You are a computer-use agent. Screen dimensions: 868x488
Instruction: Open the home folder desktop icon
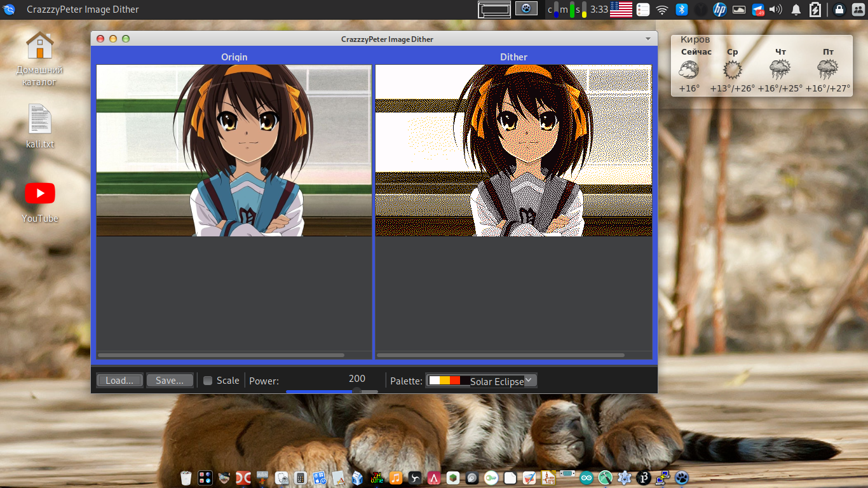(40, 46)
